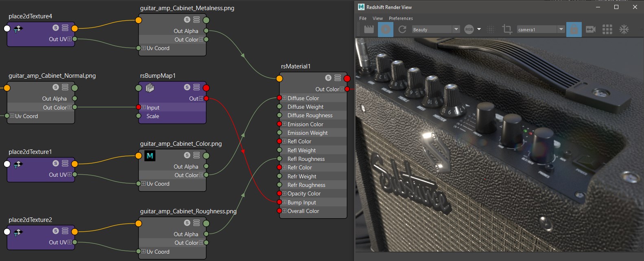Minimize the Redshift Render View window

click(598, 7)
